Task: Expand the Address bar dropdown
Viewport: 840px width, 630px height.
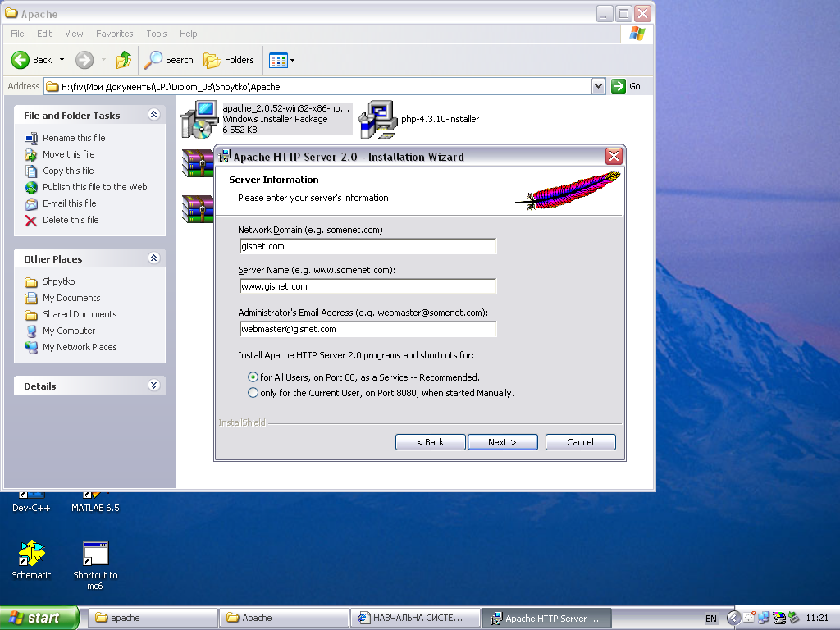Action: (598, 86)
